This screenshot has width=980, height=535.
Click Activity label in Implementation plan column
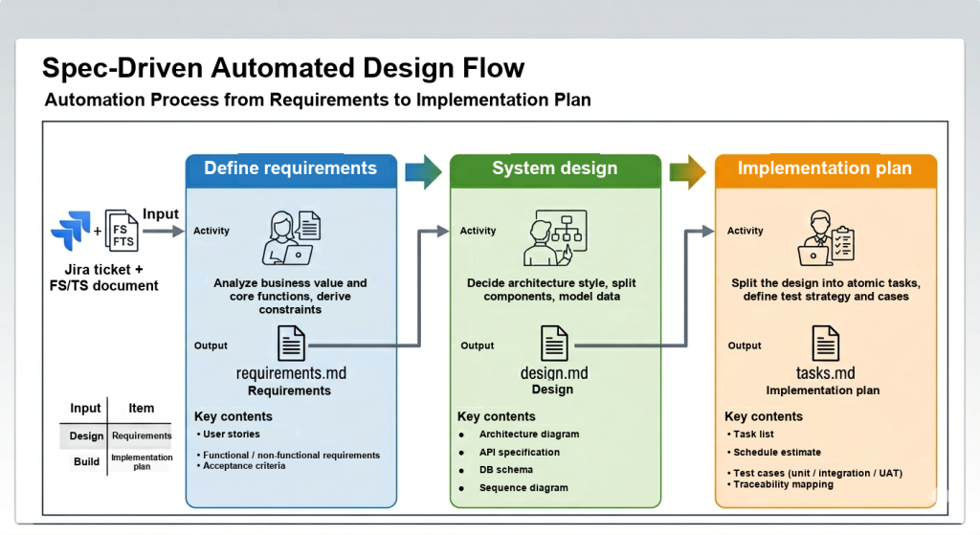click(745, 231)
